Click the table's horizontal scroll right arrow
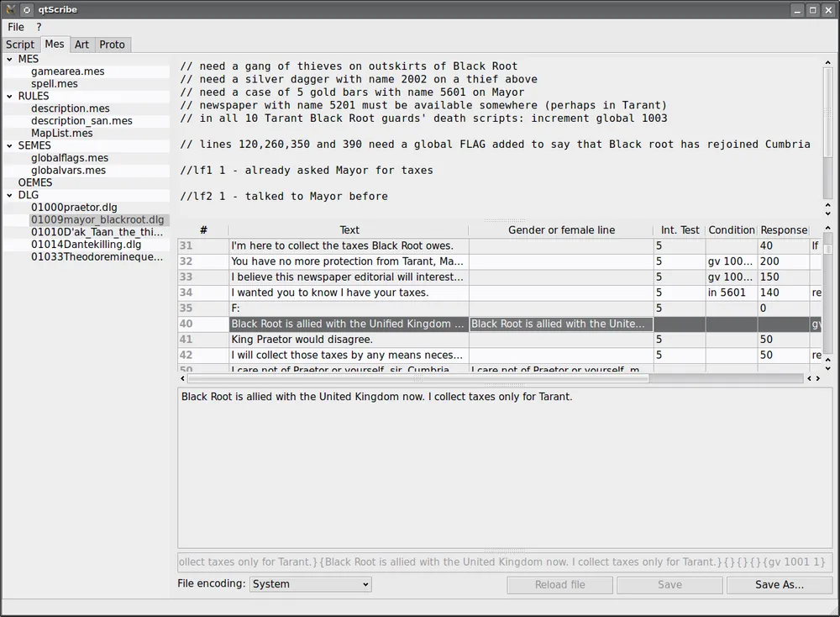 tap(818, 378)
